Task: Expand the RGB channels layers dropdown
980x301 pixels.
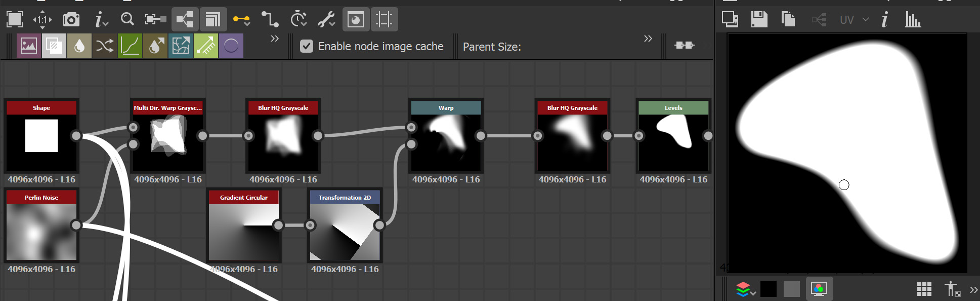Action: pos(745,289)
